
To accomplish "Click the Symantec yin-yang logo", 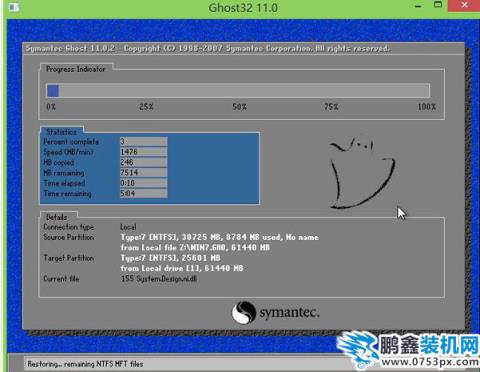I will coord(244,312).
